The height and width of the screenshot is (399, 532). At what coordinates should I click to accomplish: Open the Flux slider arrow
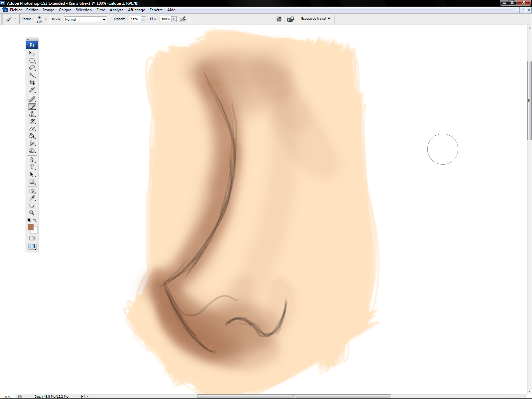pyautogui.click(x=174, y=19)
